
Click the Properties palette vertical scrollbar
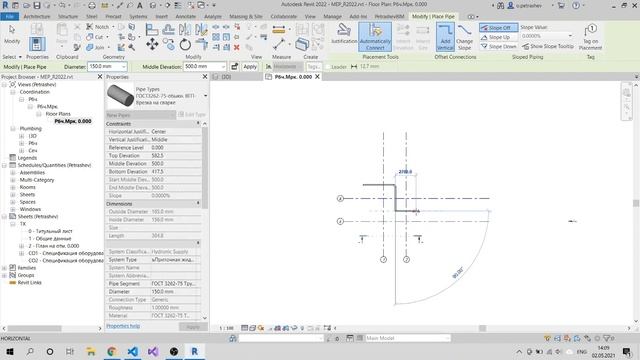[205, 168]
